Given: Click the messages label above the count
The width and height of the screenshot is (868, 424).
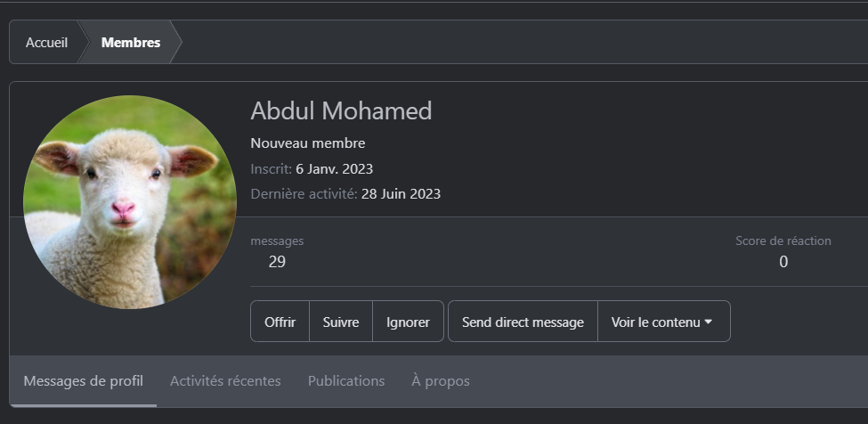Looking at the screenshot, I should coord(277,241).
